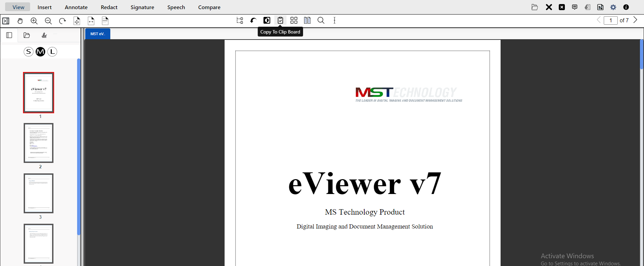Click the page number input field
The height and width of the screenshot is (266, 644).
click(611, 20)
